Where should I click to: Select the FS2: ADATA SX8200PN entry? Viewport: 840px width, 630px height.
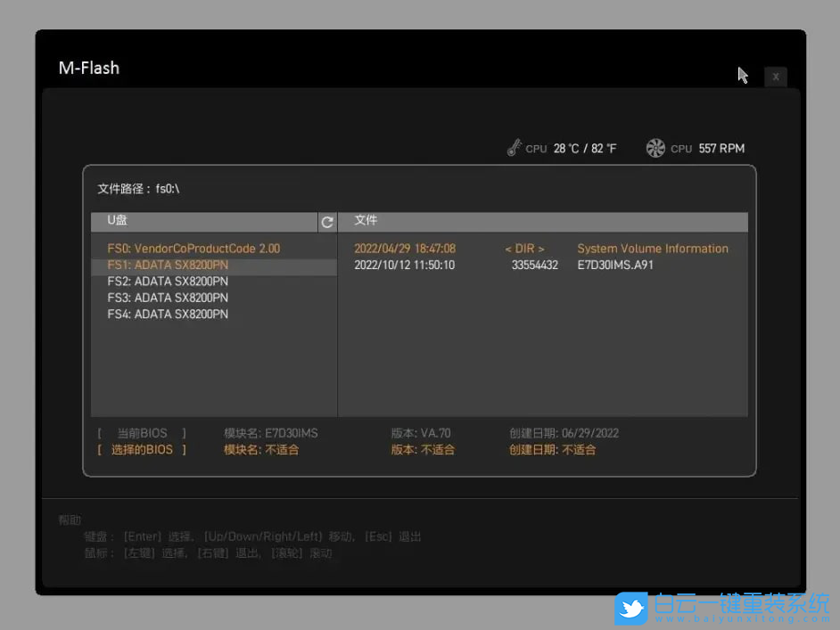coord(169,281)
